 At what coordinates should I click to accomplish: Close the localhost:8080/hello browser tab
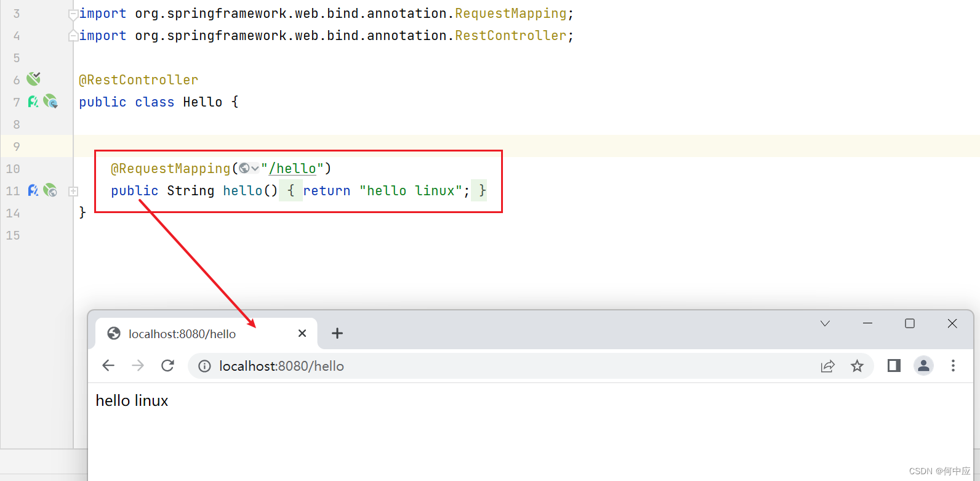coord(302,333)
